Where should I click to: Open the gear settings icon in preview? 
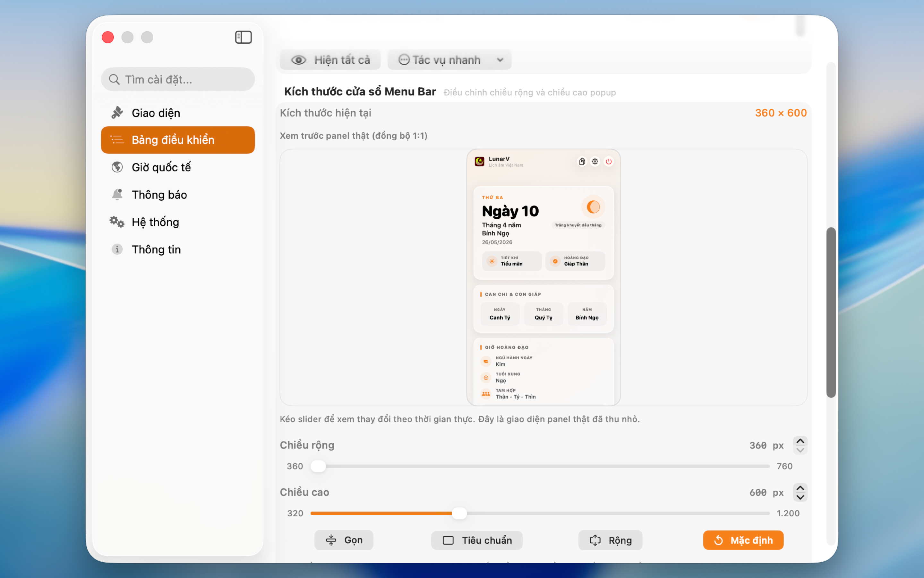[x=595, y=161]
